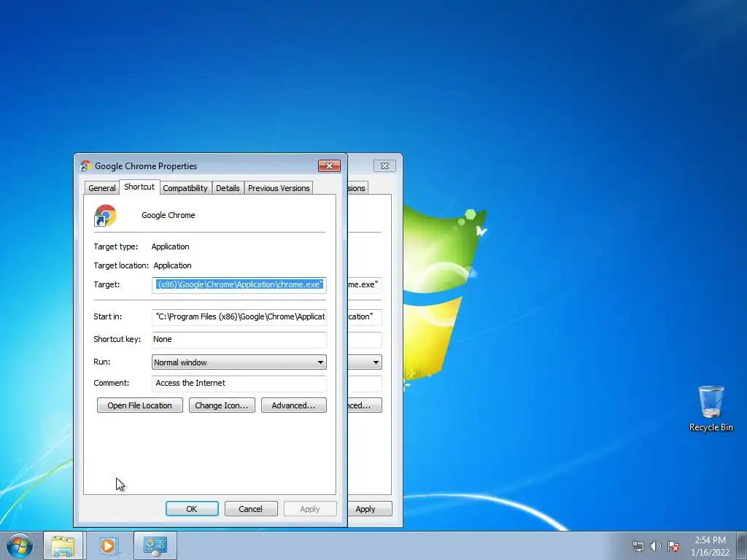Open the Windows Start menu
This screenshot has height=560, width=747.
point(20,545)
